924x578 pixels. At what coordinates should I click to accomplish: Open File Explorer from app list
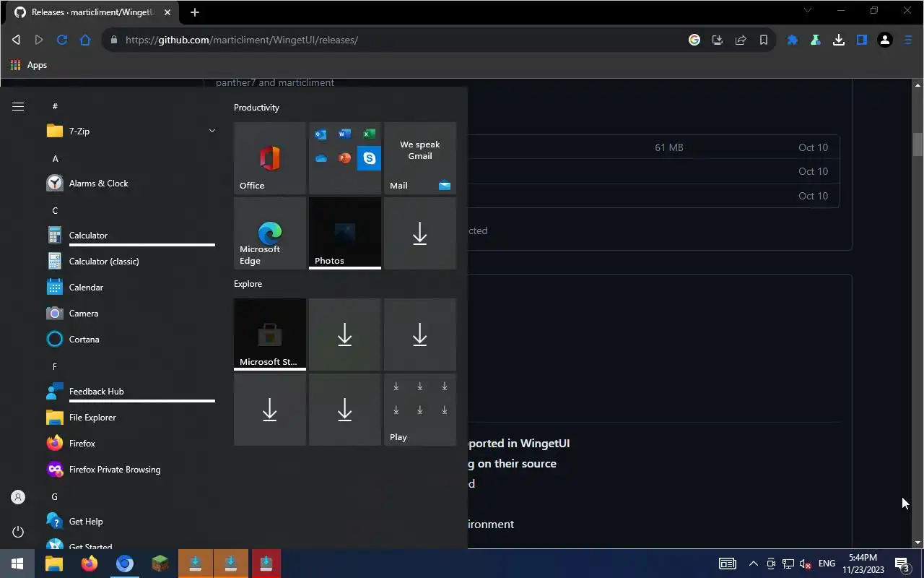tap(131, 418)
